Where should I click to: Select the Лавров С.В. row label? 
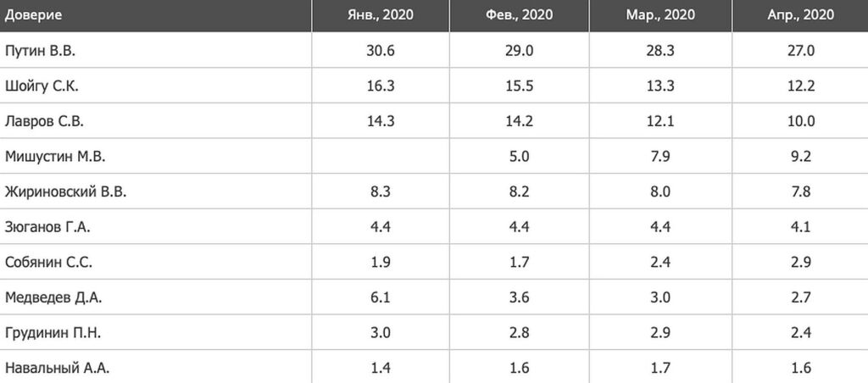(42, 121)
